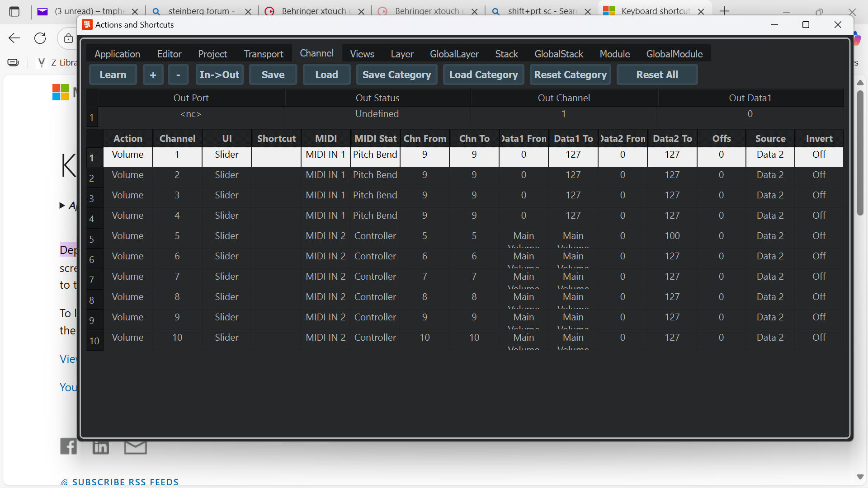
Task: Click the Reset Category button
Action: 570,75
